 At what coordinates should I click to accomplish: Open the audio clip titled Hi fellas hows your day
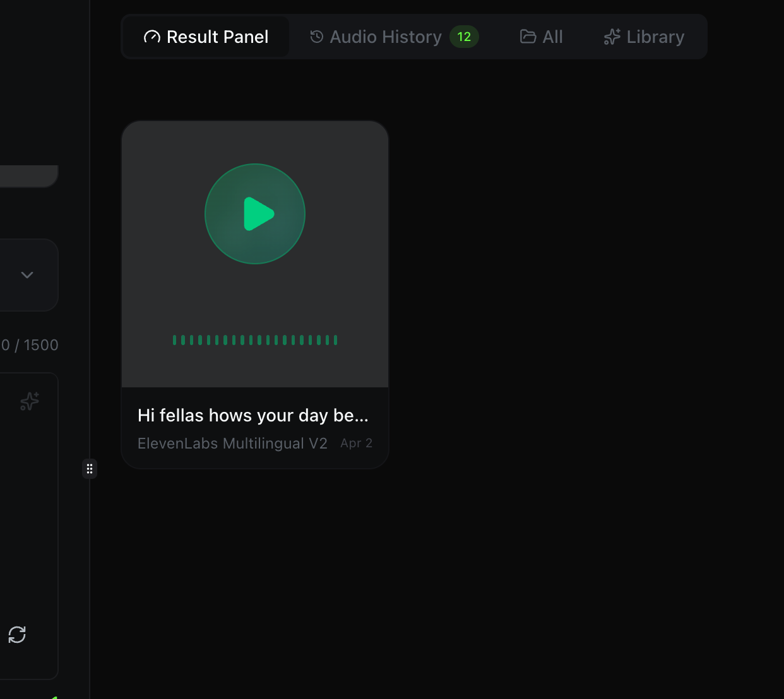(252, 415)
